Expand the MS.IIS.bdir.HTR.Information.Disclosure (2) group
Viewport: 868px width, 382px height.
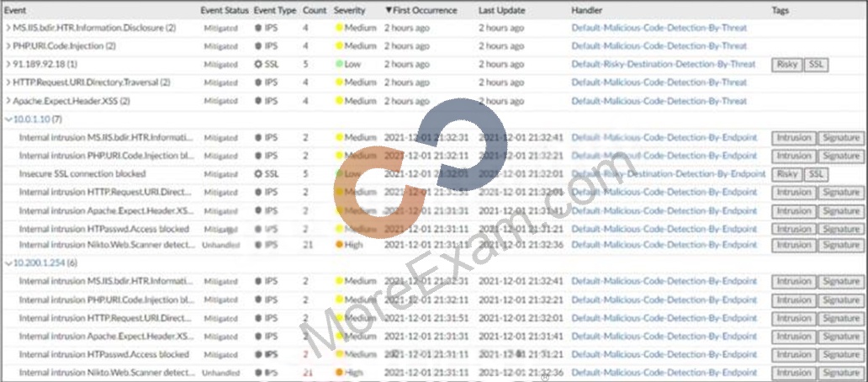(8, 28)
